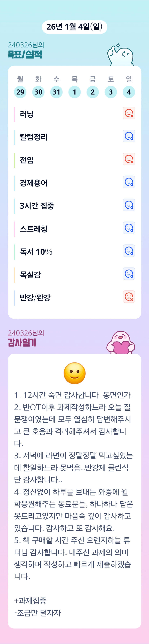Click the sad face icon for 반강/완강
The height and width of the screenshot is (644, 149).
point(129,297)
